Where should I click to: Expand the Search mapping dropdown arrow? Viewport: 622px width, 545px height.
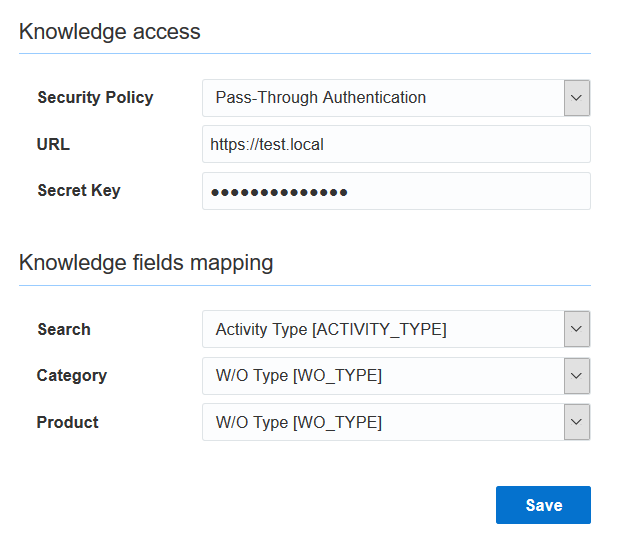click(x=576, y=329)
